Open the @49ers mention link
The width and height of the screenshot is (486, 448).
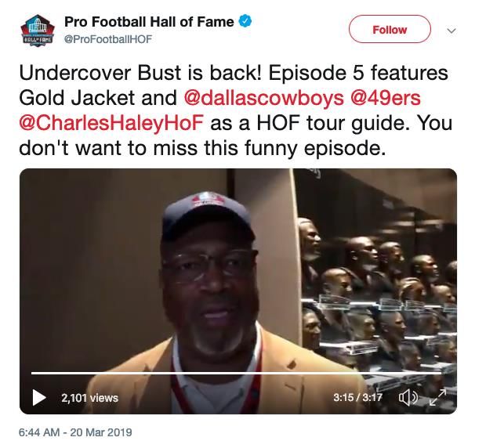click(385, 98)
